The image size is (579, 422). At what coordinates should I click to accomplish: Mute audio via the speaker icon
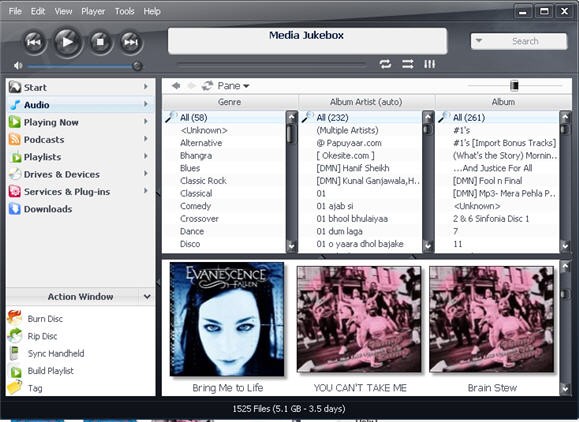pos(18,66)
